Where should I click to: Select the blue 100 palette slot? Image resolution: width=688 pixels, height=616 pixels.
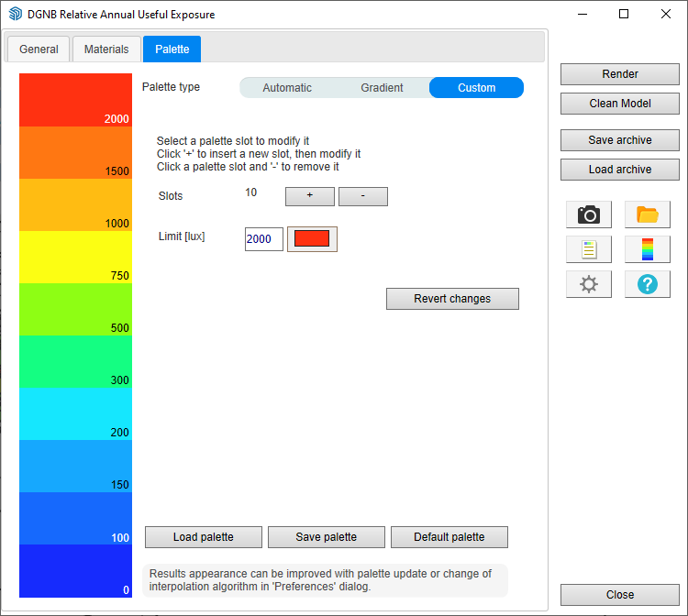75,518
